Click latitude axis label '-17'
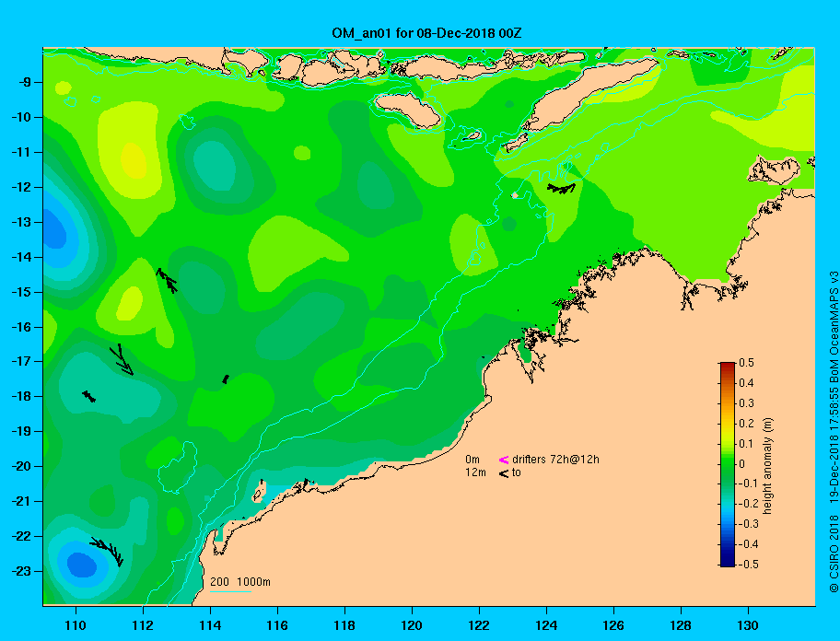Viewport: 840px width, 641px height. coord(21,362)
